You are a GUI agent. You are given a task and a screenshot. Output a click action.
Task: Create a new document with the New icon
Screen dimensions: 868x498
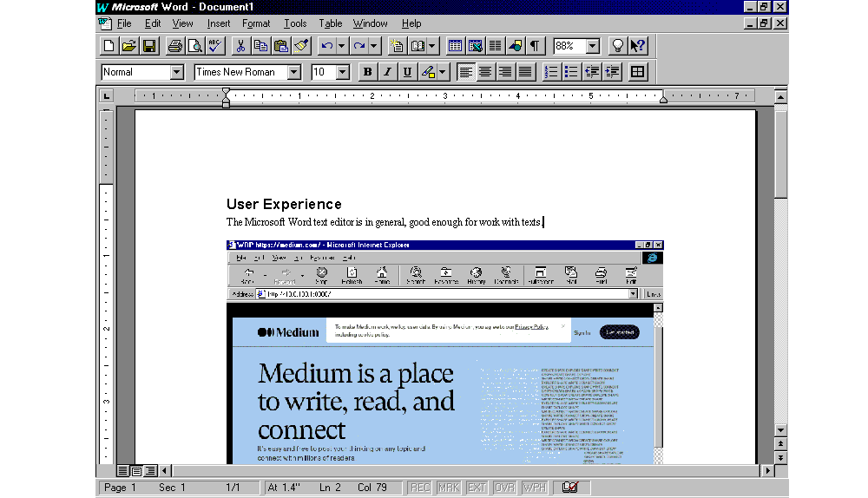[108, 46]
